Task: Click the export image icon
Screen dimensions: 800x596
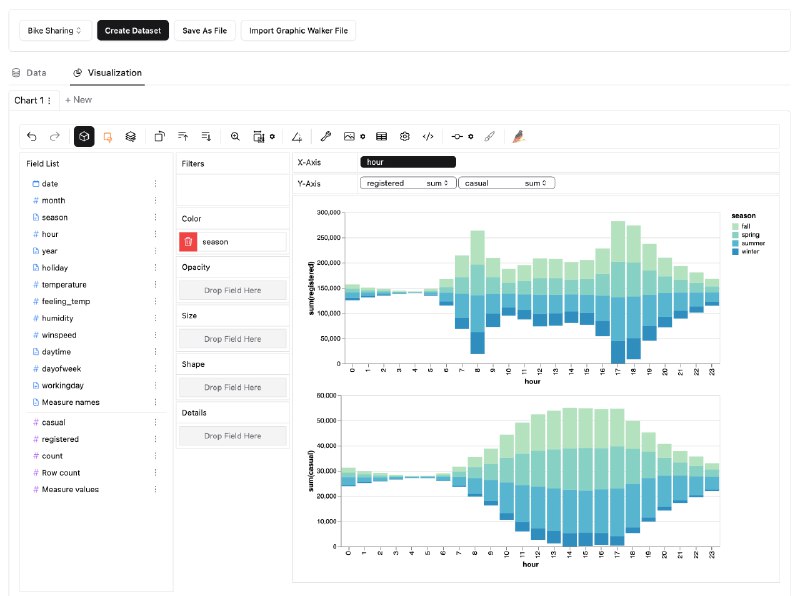Action: click(349, 136)
